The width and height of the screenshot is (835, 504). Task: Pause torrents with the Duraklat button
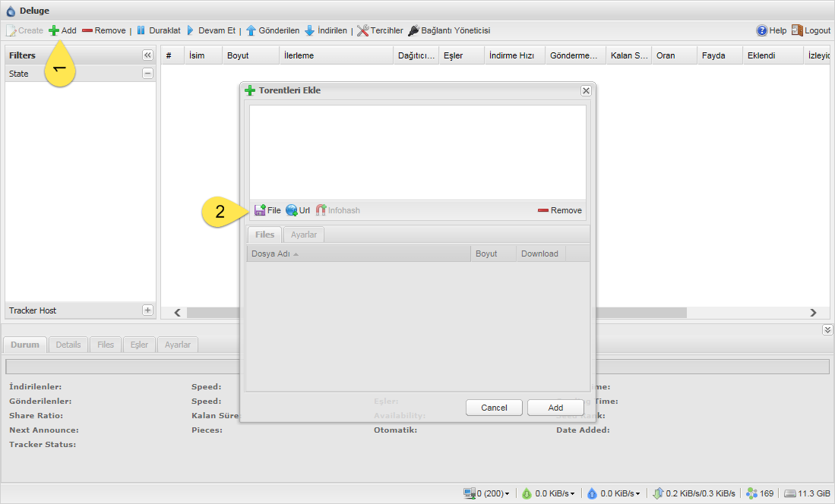pos(159,31)
